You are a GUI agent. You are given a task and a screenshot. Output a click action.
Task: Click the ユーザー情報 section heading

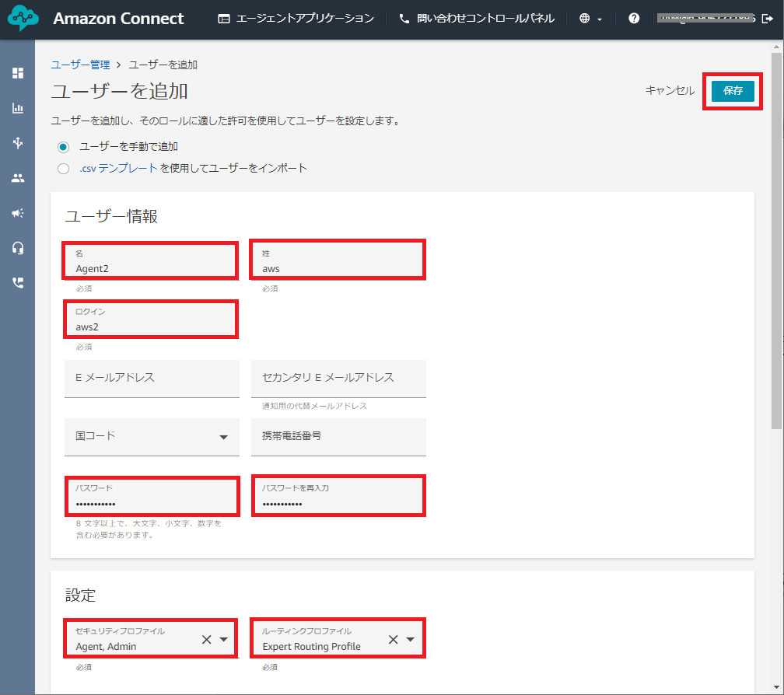click(111, 216)
